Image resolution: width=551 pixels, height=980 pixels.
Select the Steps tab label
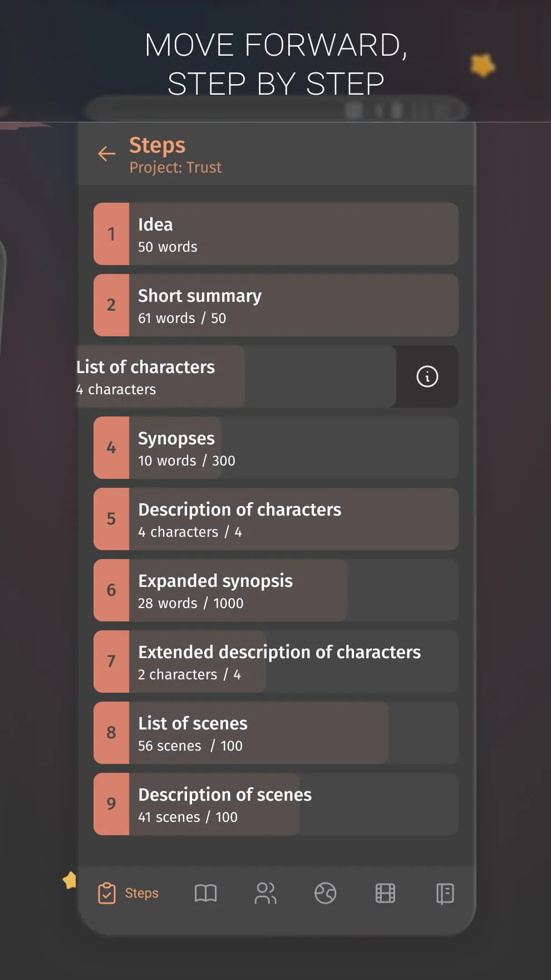[142, 893]
